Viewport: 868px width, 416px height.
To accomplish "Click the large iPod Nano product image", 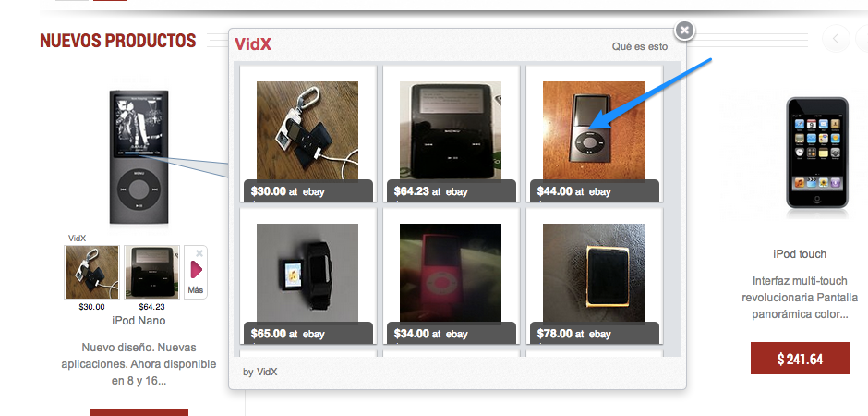I will tap(138, 157).
